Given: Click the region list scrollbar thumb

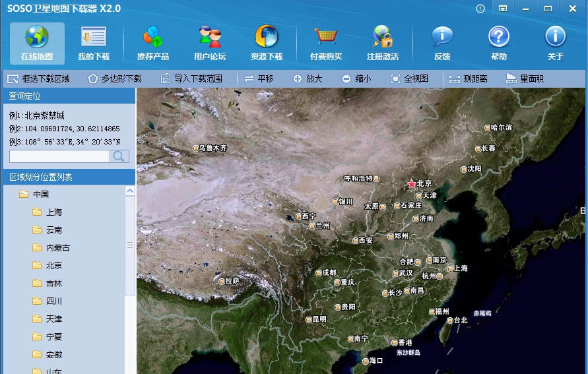Looking at the screenshot, I should pos(130,245).
